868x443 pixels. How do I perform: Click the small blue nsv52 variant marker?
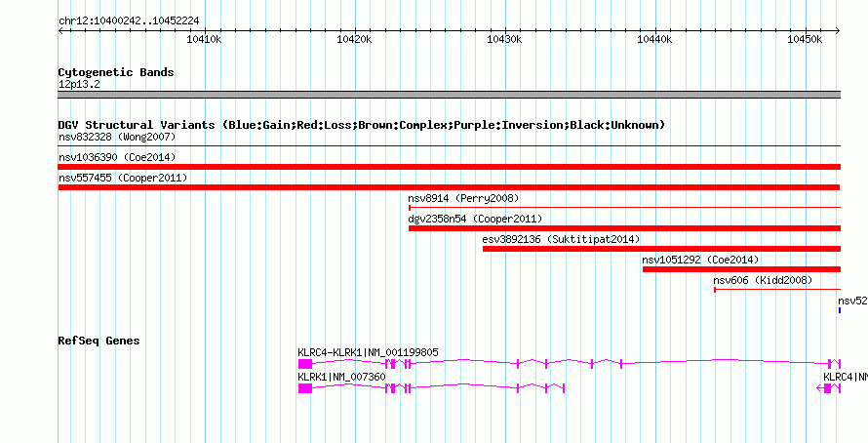(840, 310)
